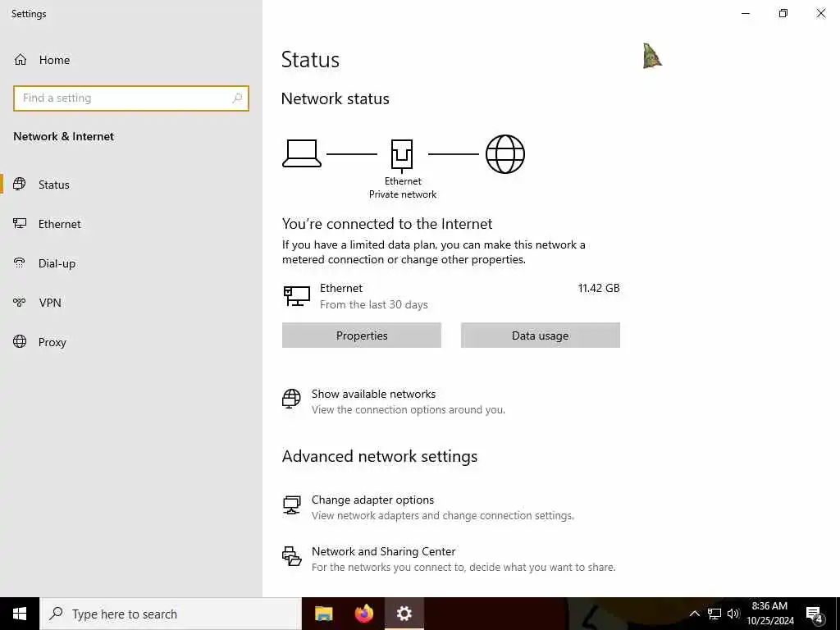
Task: Select the Proxy globe icon
Action: 20,342
